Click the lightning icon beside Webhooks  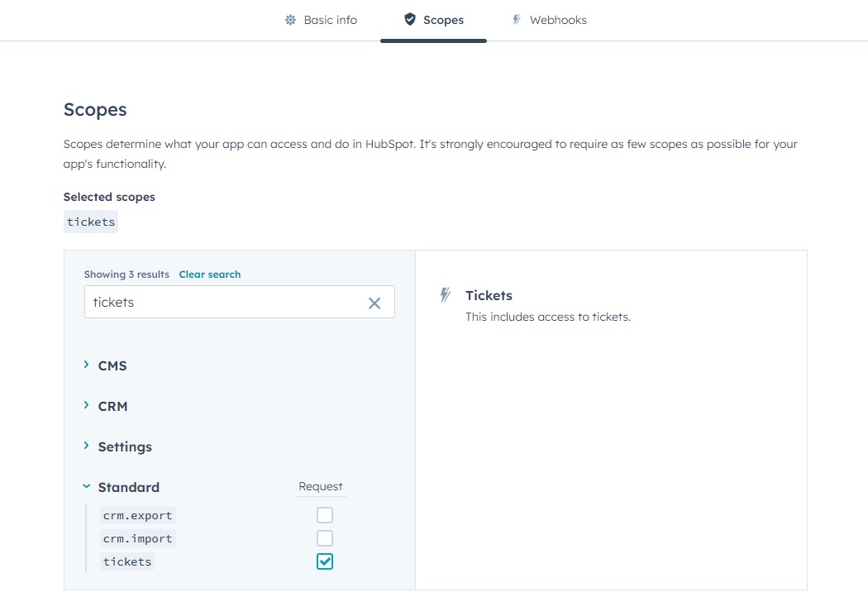pos(517,19)
